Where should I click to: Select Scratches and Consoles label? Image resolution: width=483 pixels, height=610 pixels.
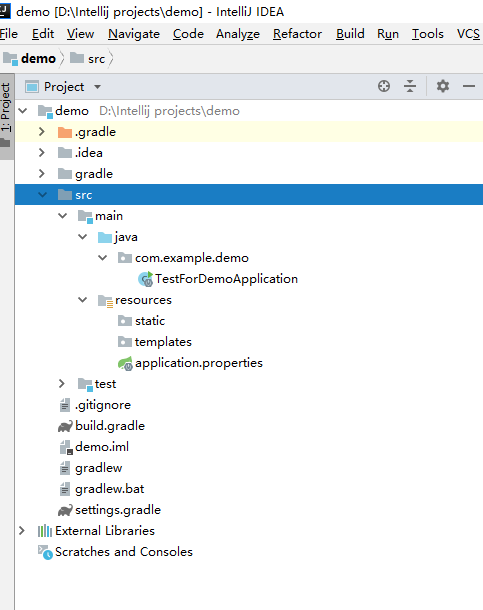[x=124, y=552]
